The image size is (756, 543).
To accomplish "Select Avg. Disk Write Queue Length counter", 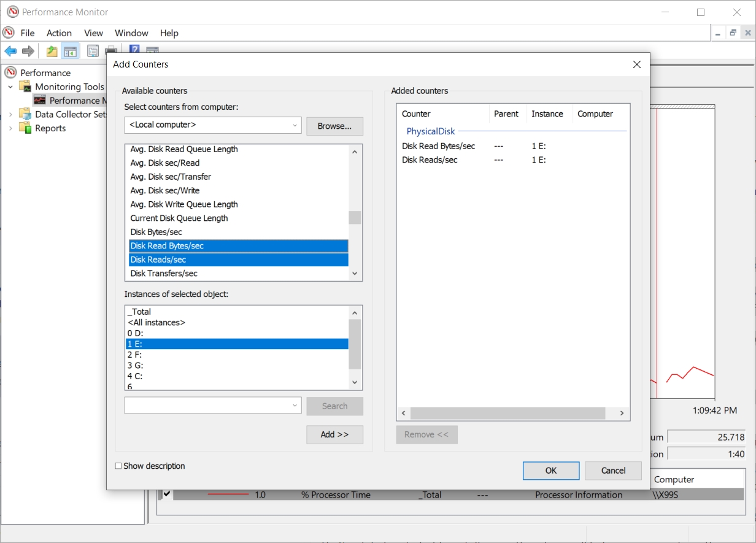I will [238, 204].
